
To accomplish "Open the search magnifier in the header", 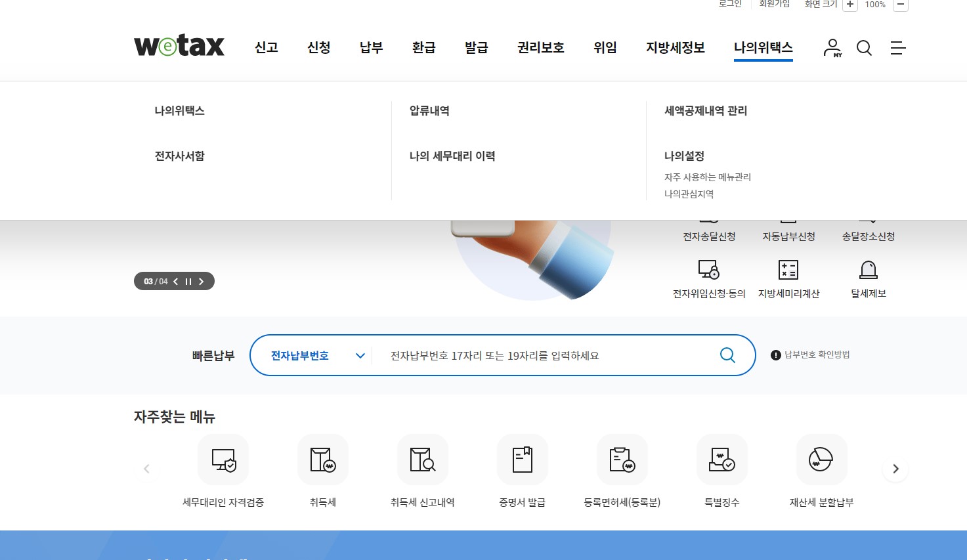I will [865, 48].
